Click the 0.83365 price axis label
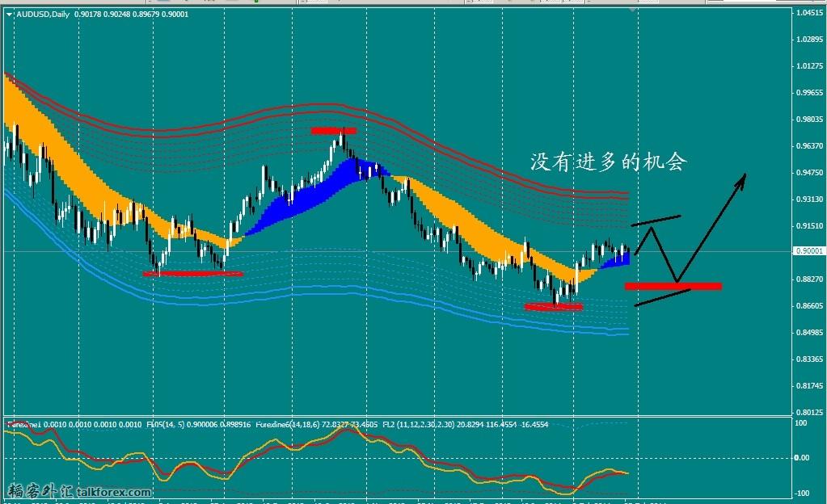 (809, 359)
